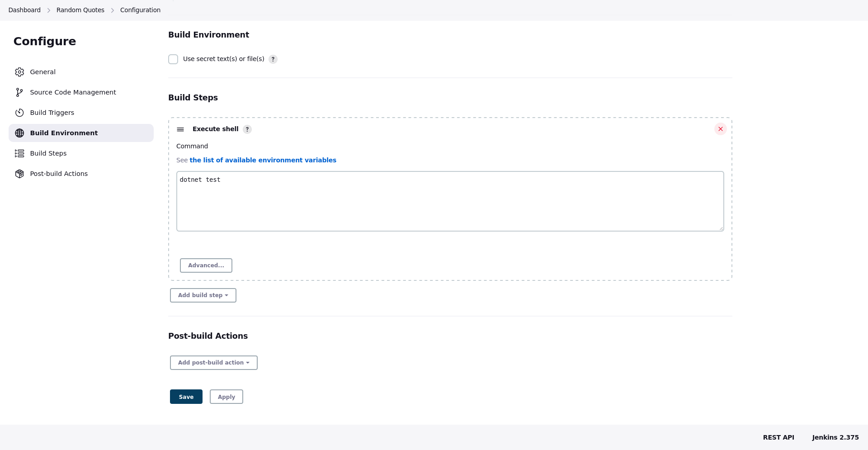
Task: Select Build Environment in sidebar
Action: 81,133
